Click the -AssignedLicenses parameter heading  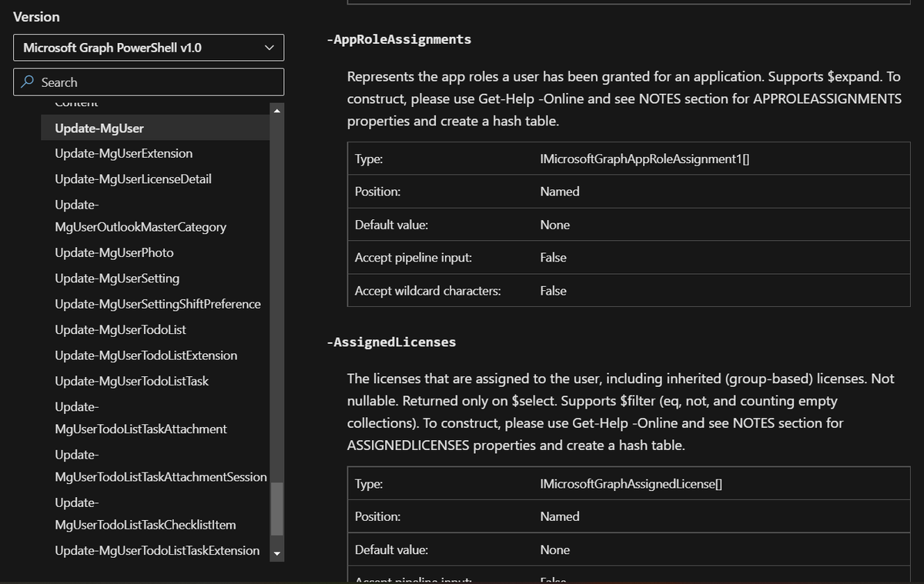coord(391,342)
